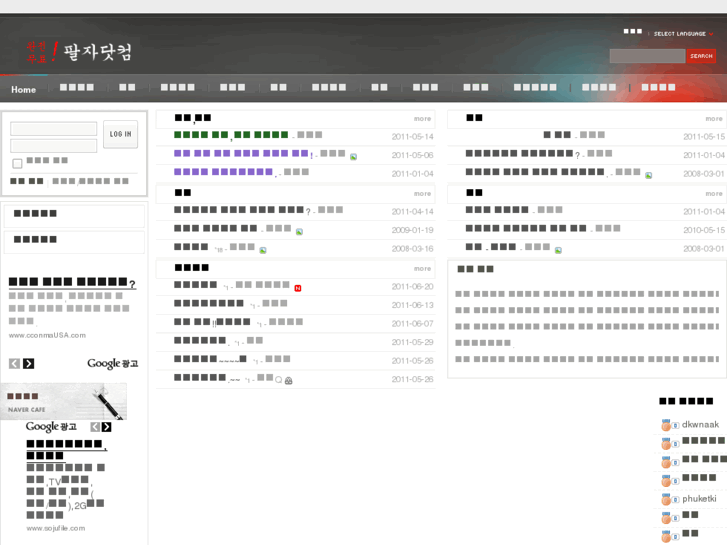Click image icon beside the first 2008-03-01 post
727x545 pixels.
point(649,175)
